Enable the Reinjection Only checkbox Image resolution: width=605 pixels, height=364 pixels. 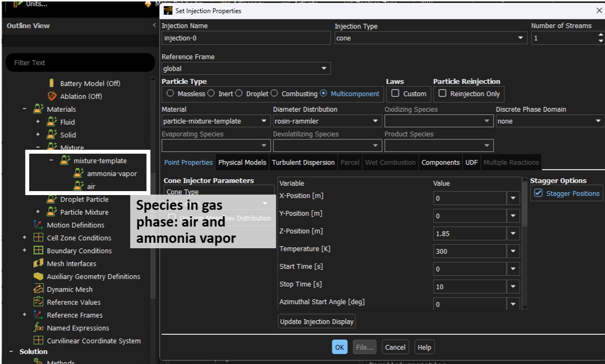442,93
